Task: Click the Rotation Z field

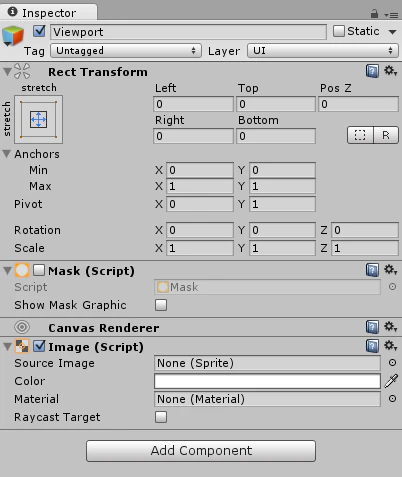Action: [365, 230]
